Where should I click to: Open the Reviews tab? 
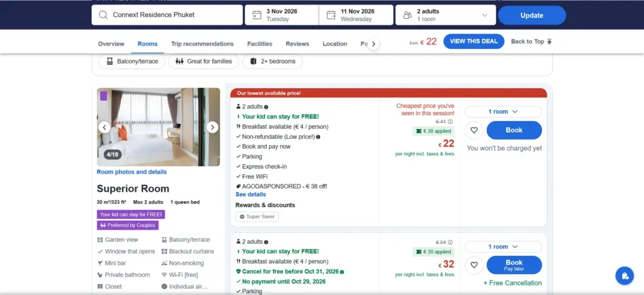(297, 43)
